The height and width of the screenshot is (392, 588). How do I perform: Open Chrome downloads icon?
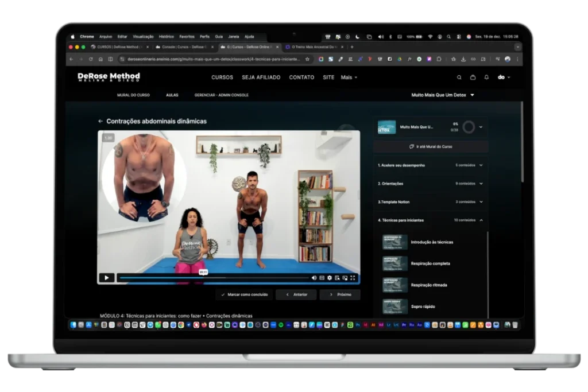463,59
